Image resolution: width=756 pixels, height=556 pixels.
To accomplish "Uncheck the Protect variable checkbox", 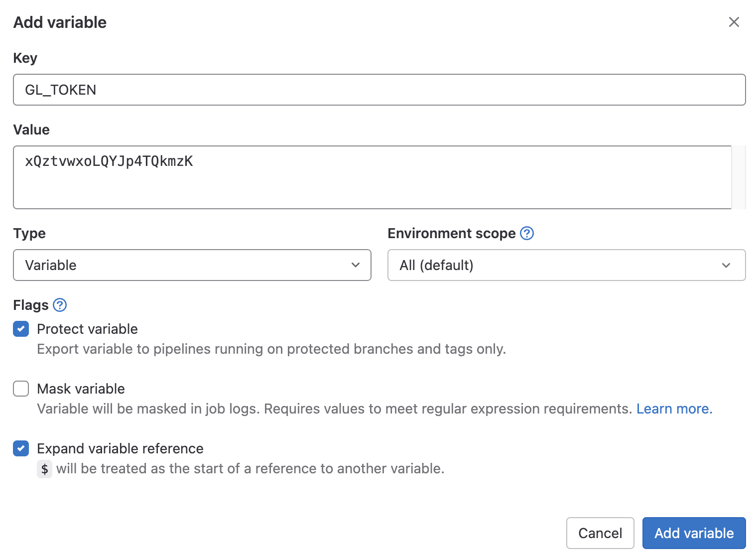I will [21, 329].
